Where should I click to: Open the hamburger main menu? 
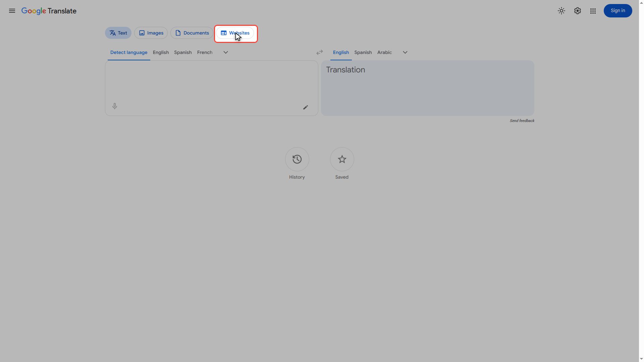tap(12, 11)
